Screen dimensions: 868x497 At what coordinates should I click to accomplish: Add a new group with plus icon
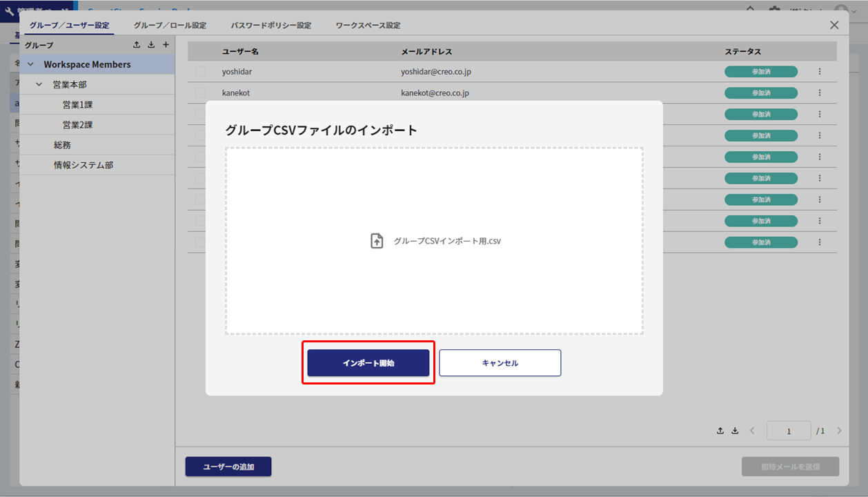[166, 45]
